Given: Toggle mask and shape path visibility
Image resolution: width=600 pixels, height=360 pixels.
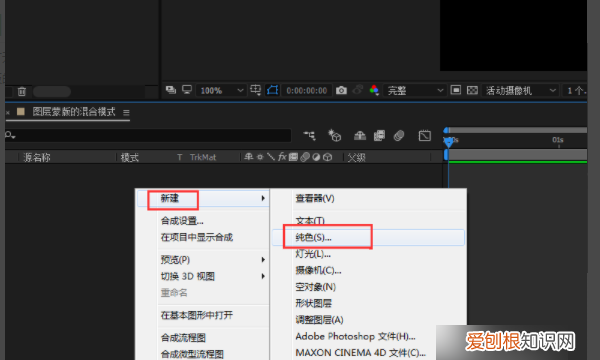Looking at the screenshot, I should point(272,90).
